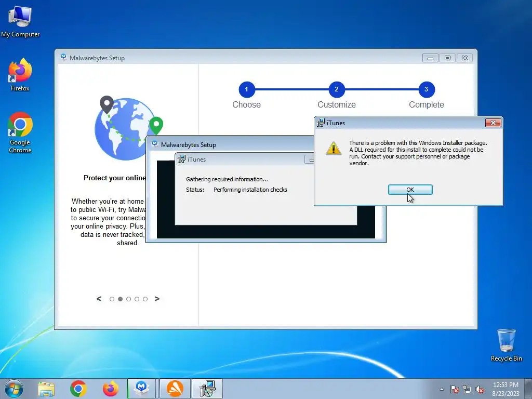This screenshot has height=399, width=532.
Task: Click the iTunes installer icon in error dialog title
Action: [321, 123]
